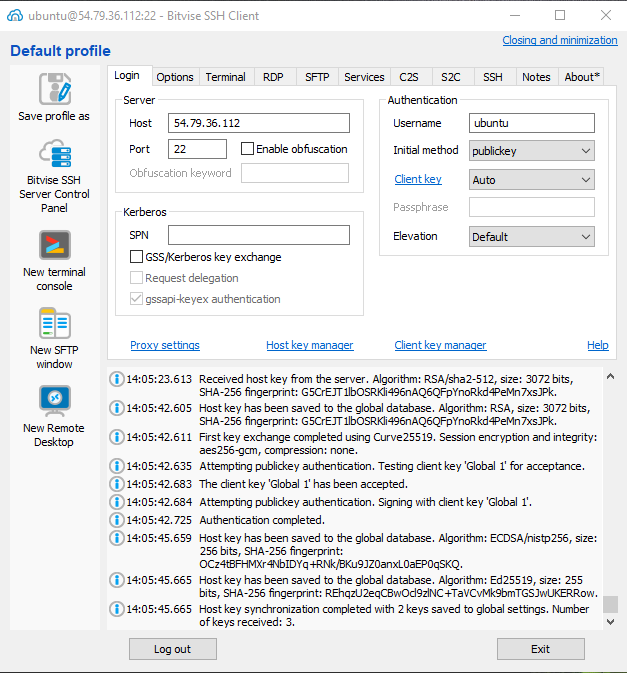
Task: Toggle Request delegation checkbox
Action: coord(136,278)
